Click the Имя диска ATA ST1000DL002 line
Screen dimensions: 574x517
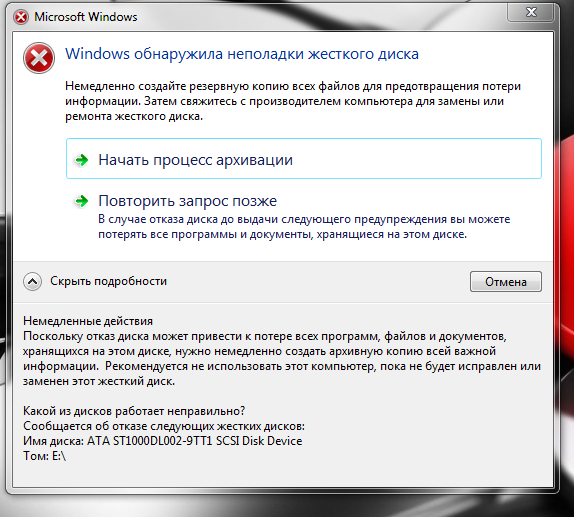point(163,441)
